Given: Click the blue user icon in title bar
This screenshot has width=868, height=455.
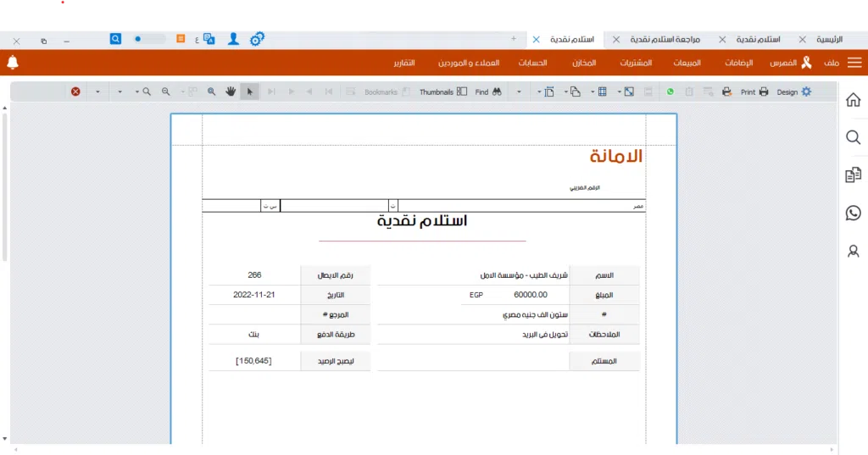Looking at the screenshot, I should click(x=234, y=39).
